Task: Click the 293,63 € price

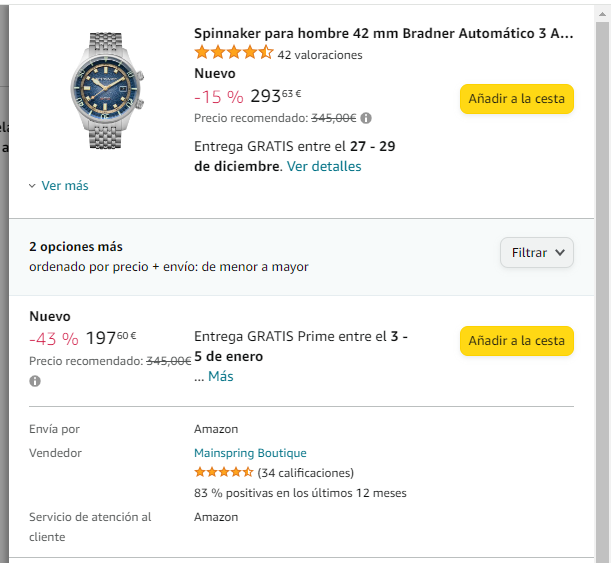Action: click(x=275, y=96)
